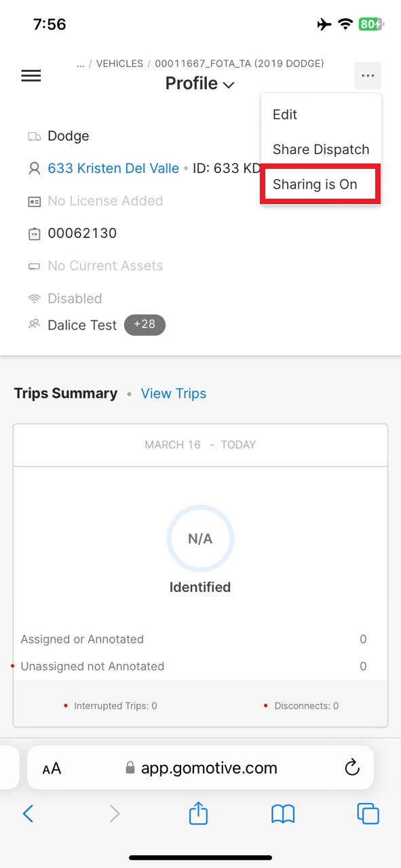
Task: Click the View Trips link
Action: [x=174, y=393]
